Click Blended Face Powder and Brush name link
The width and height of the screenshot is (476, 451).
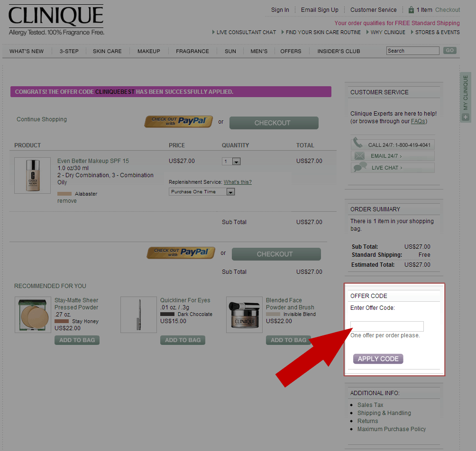pos(290,304)
